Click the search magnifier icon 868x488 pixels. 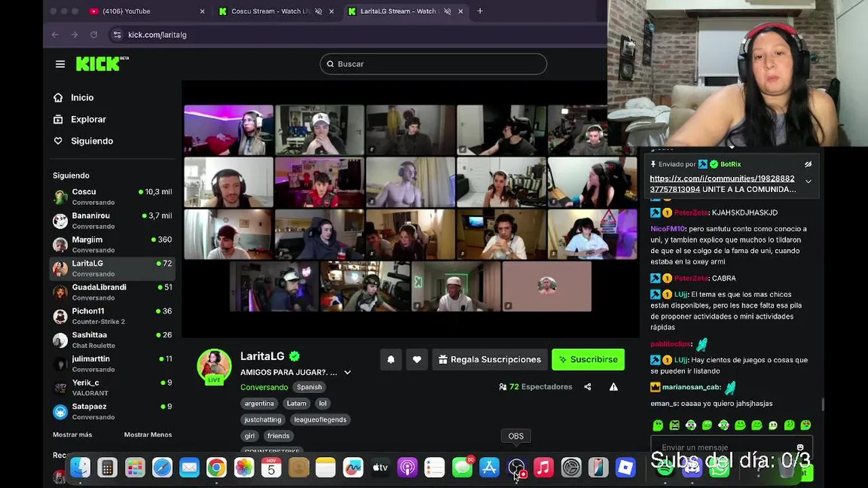pyautogui.click(x=331, y=64)
